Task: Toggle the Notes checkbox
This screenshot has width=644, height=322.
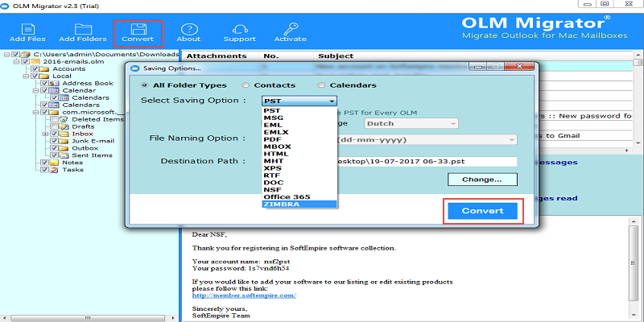Action: pyautogui.click(x=44, y=163)
